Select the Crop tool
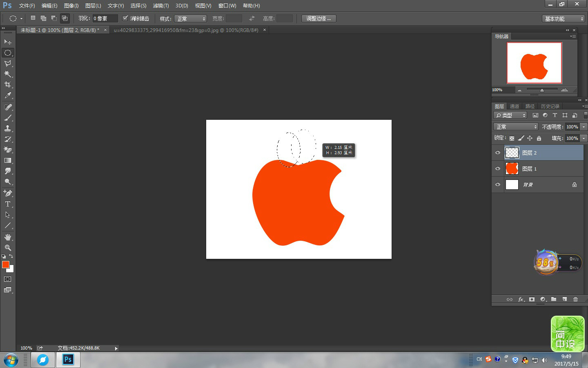This screenshot has height=368, width=588. [7, 85]
